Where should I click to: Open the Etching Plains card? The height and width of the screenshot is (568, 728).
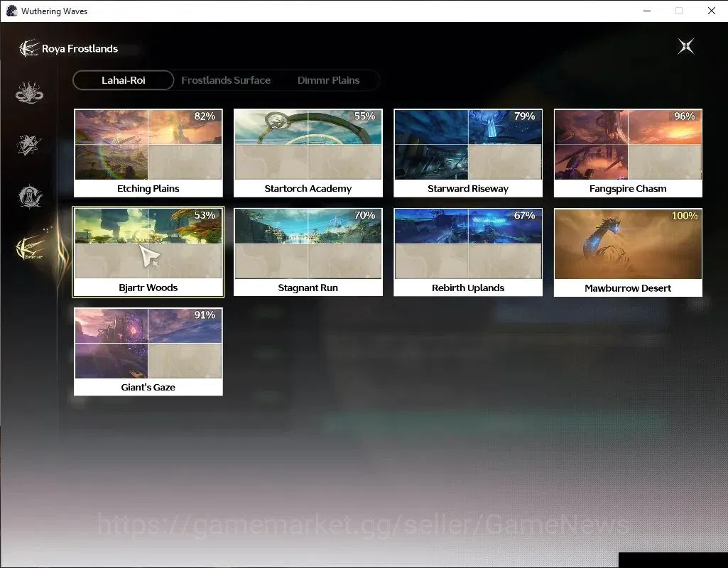148,153
